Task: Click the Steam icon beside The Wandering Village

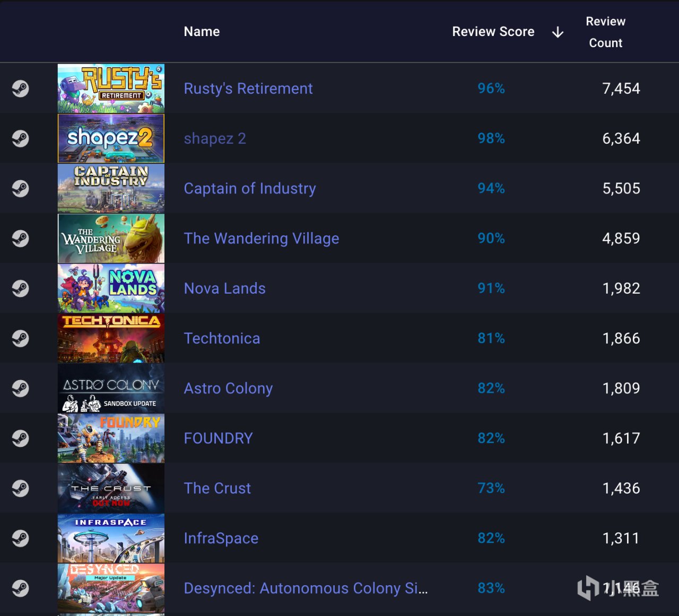Action: click(x=20, y=239)
